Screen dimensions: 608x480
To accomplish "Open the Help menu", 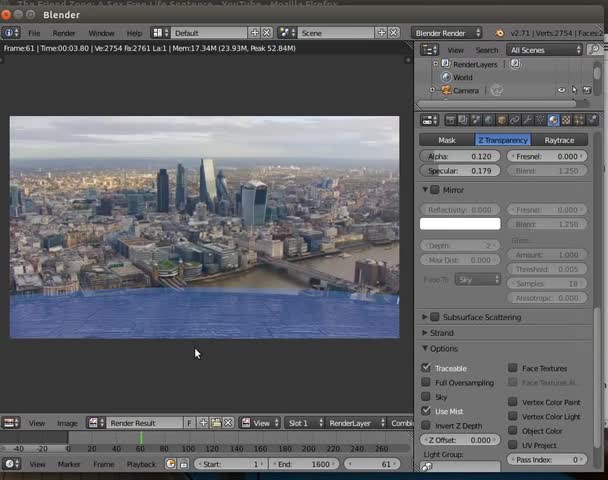I will click(134, 33).
